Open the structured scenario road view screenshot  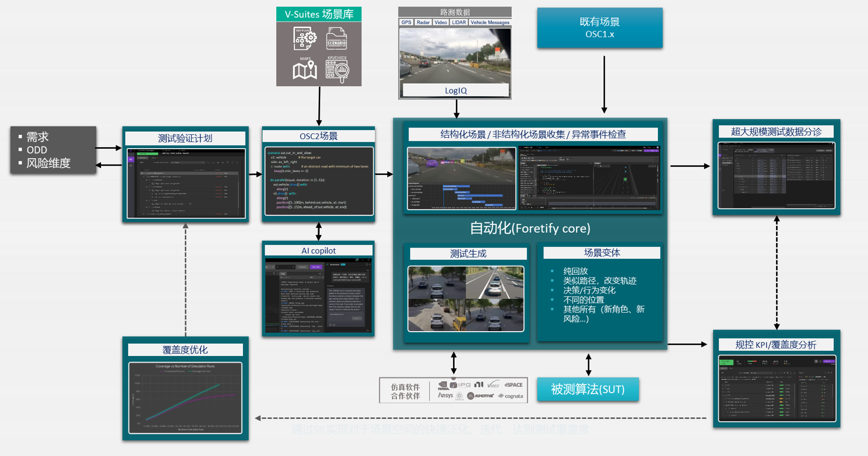pyautogui.click(x=462, y=179)
